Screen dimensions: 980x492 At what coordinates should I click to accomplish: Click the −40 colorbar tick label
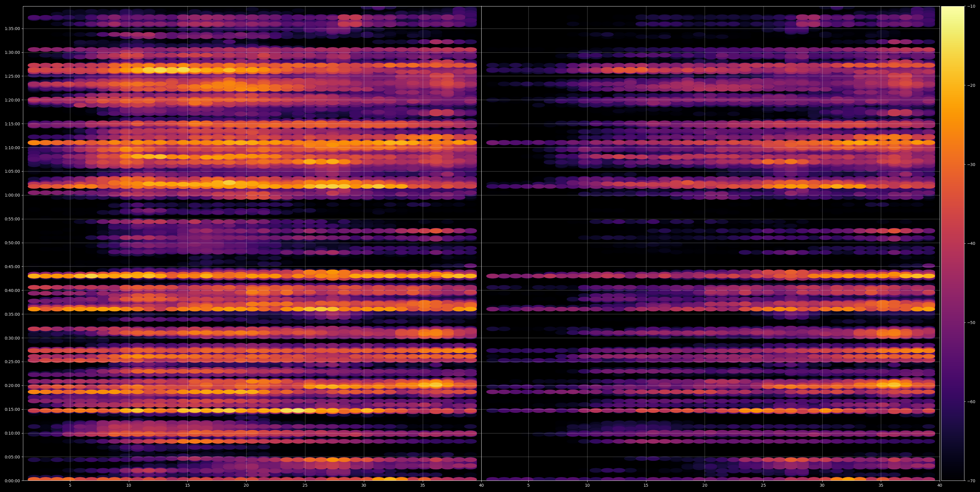971,244
